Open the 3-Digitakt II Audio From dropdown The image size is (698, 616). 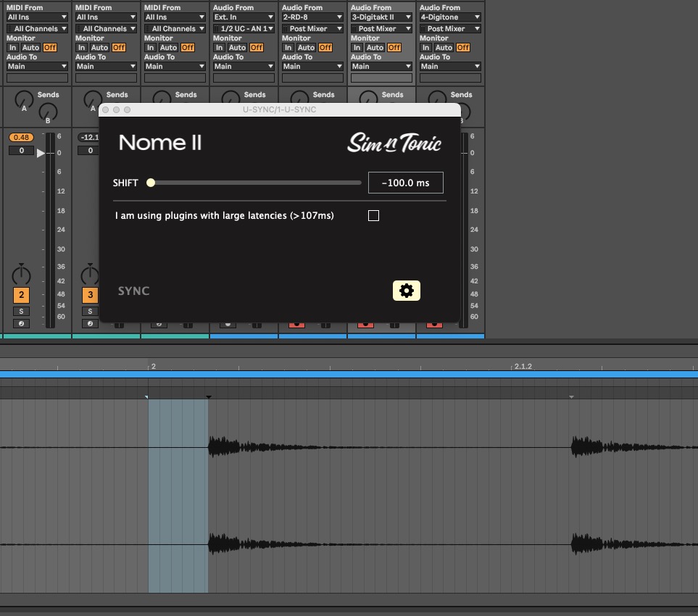(x=381, y=17)
